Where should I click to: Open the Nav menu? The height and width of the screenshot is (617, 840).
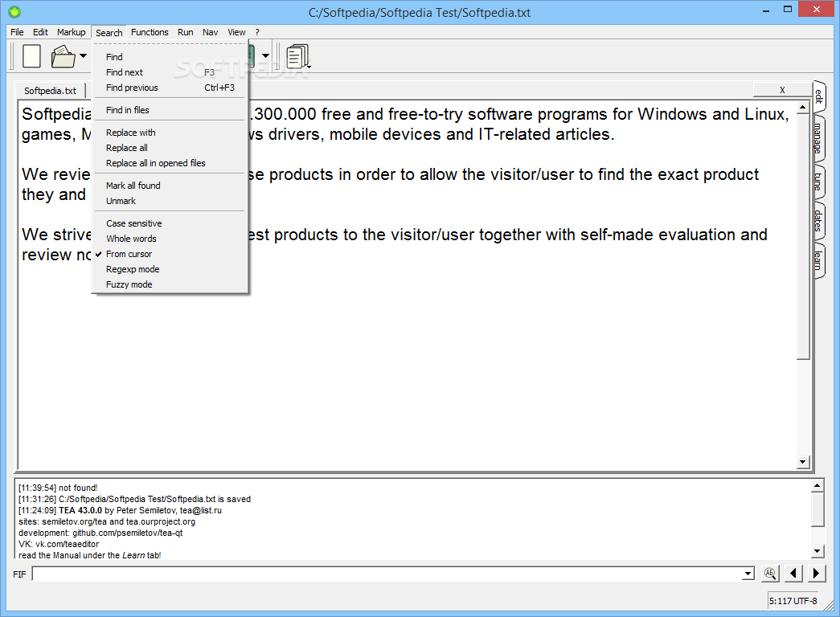pyautogui.click(x=210, y=32)
